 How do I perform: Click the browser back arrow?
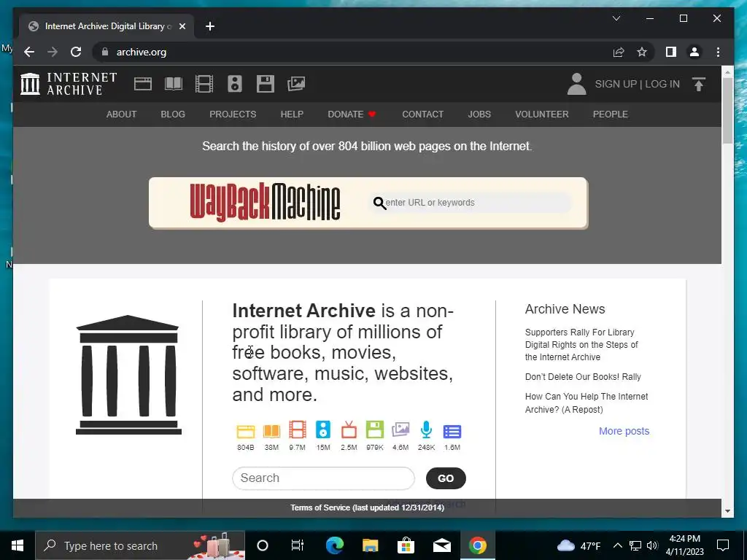(29, 52)
